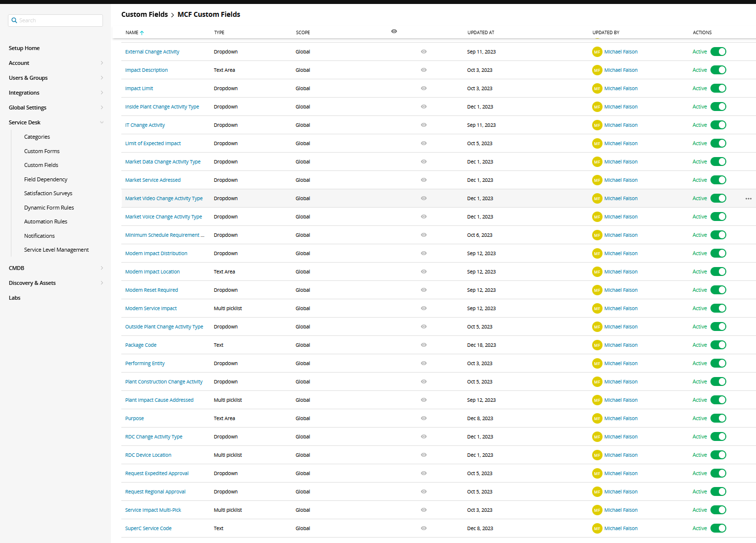The image size is (756, 543).
Task: Expand Global Settings chevron
Action: pyautogui.click(x=102, y=108)
